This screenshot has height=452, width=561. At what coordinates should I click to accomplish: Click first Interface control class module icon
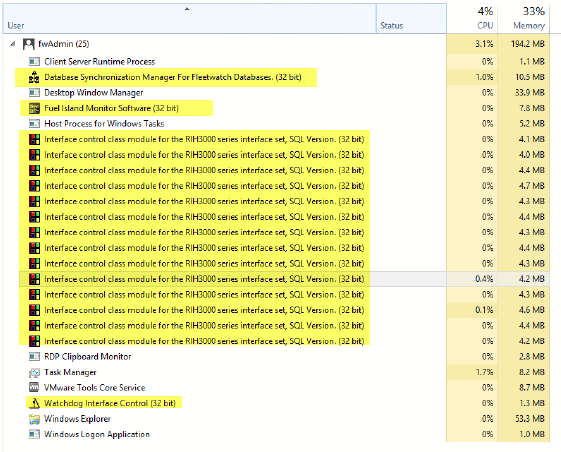(34, 139)
